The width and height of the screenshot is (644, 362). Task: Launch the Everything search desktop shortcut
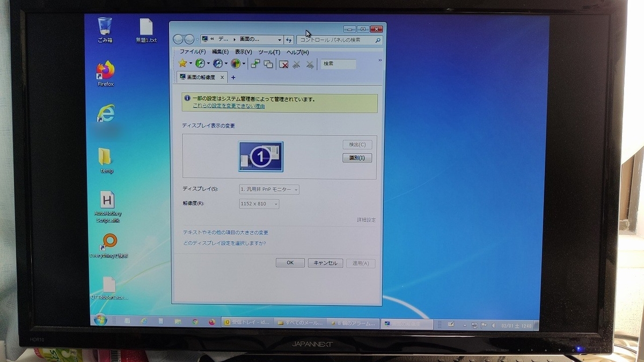tap(109, 247)
